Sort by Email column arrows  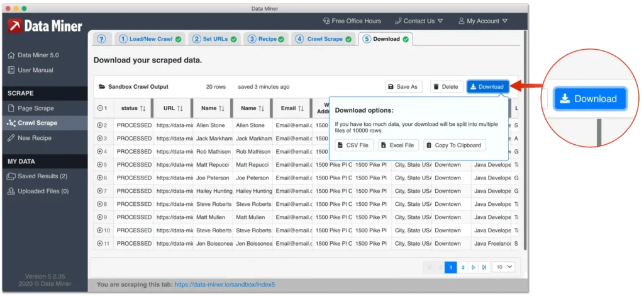(x=301, y=108)
